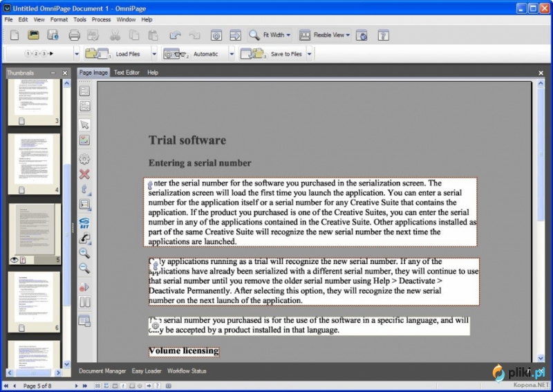
Task: Expand the 1-2-3 workflow dropdown arrow
Action: (77, 54)
